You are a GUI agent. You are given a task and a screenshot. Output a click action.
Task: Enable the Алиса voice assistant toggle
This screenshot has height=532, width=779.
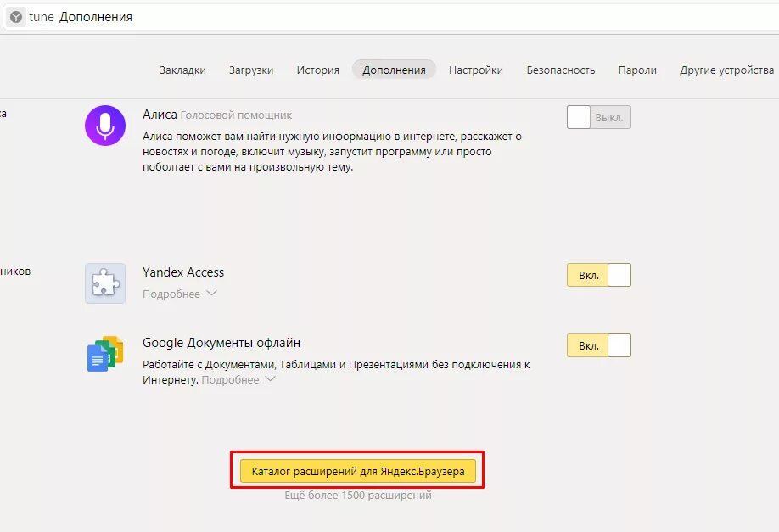598,117
